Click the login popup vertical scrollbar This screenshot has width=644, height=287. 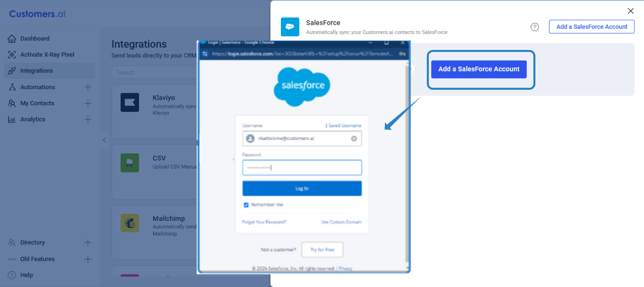coord(408,166)
